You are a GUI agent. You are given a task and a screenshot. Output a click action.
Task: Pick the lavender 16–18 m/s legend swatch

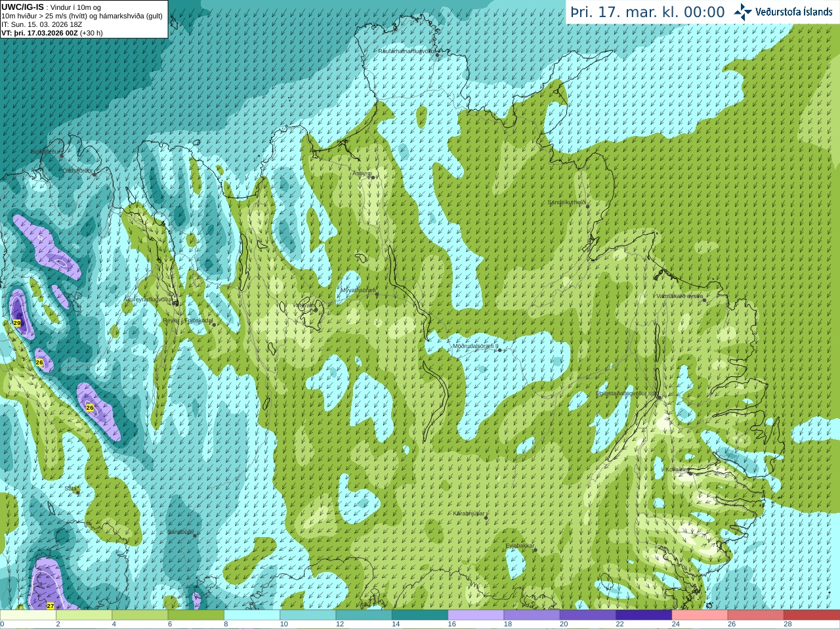[476, 615]
